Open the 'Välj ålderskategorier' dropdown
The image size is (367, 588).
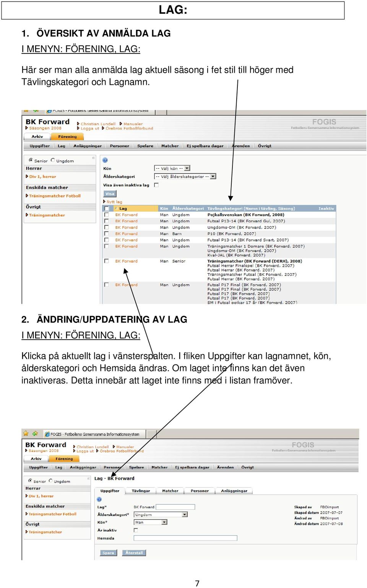185,176
